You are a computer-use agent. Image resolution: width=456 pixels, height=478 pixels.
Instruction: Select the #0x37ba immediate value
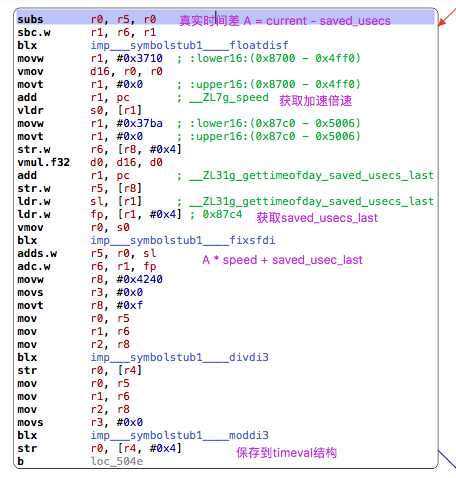click(139, 123)
